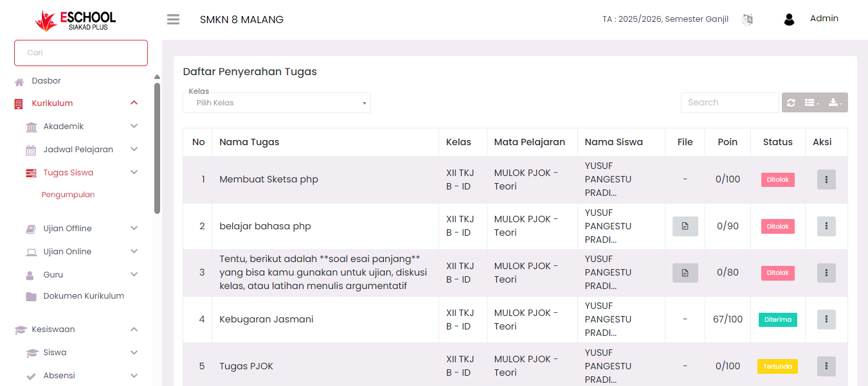This screenshot has width=868, height=386.
Task: Open the Admin user profile icon
Action: point(789,19)
